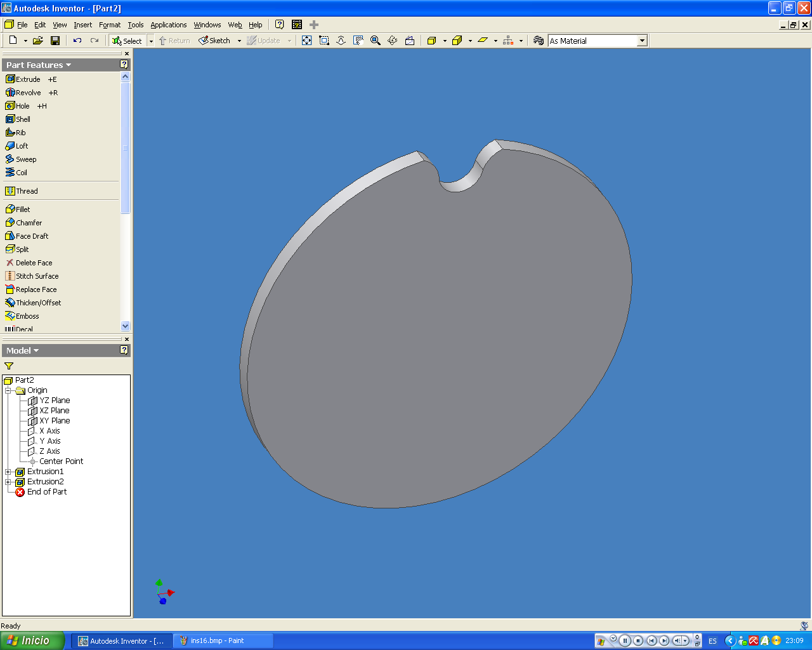Click the Zoom Window toolbar icon

pyautogui.click(x=324, y=41)
